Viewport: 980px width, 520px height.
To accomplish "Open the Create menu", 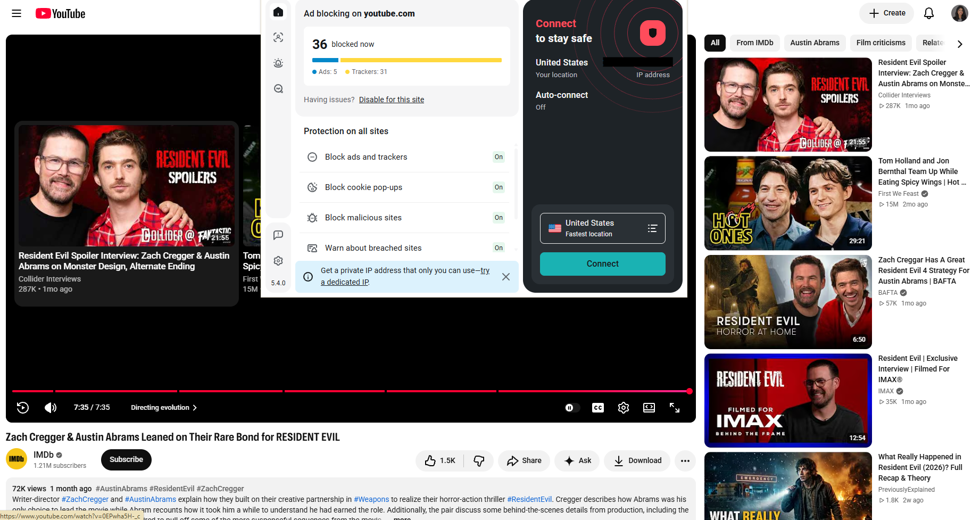I will tap(886, 13).
